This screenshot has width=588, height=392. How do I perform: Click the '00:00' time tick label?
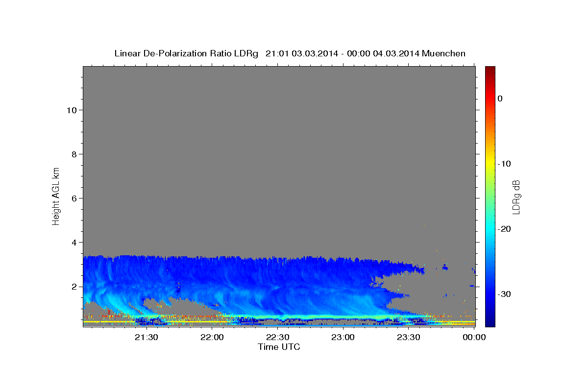[x=474, y=337]
